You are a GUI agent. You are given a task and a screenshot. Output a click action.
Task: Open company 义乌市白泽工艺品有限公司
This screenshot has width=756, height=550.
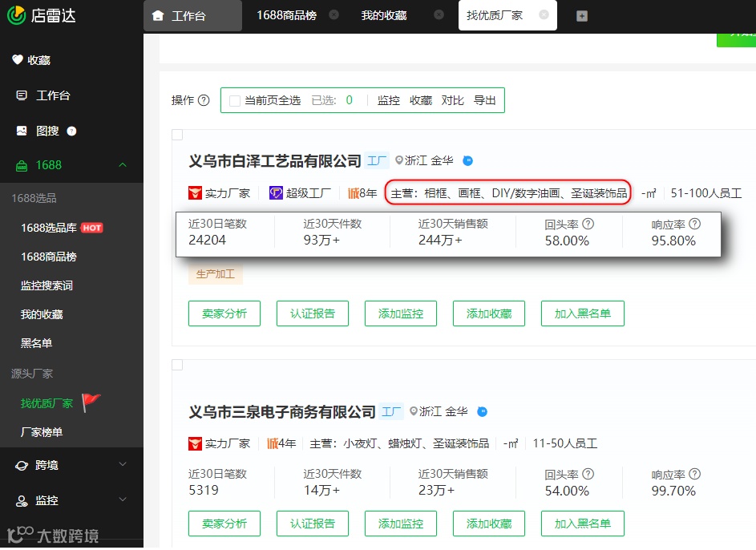click(x=275, y=161)
